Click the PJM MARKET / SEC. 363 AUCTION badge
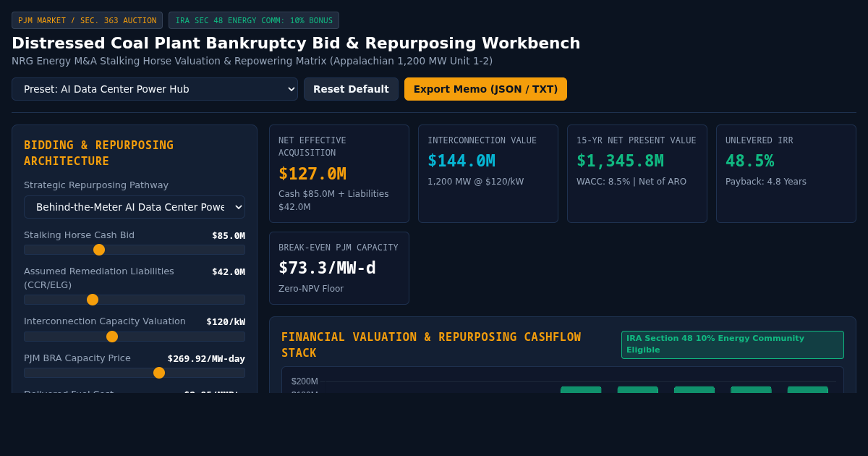Image resolution: width=868 pixels, height=456 pixels. point(87,20)
